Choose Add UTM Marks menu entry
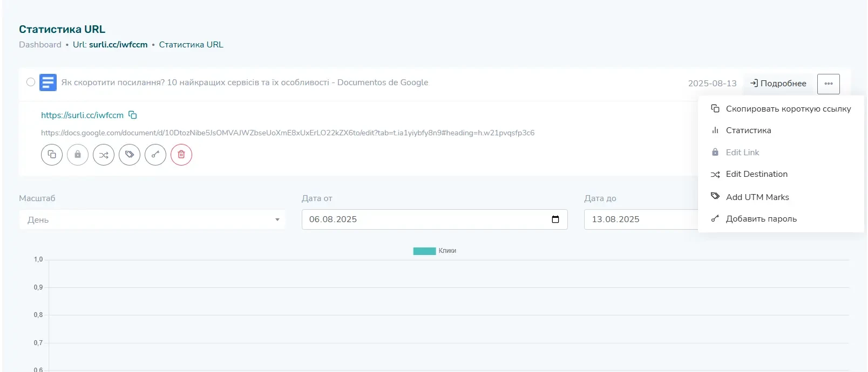 (x=781, y=197)
